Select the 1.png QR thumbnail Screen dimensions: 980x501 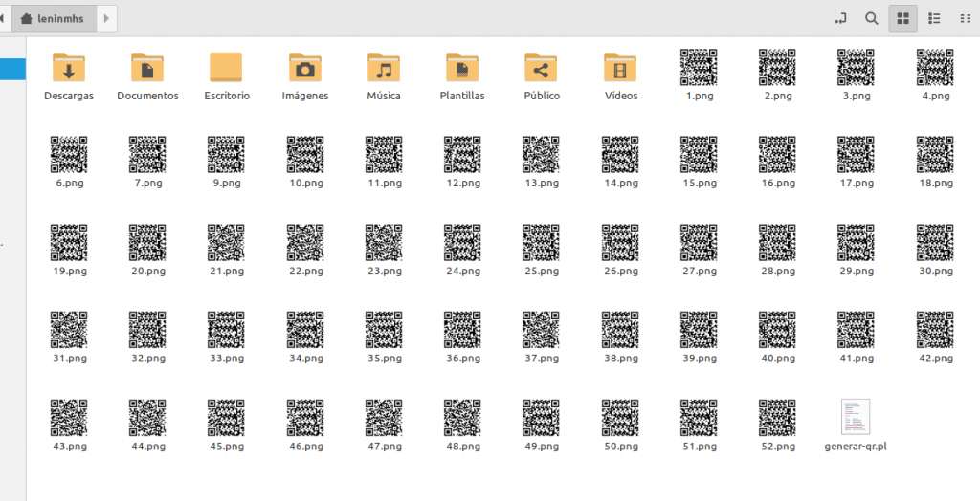tap(699, 68)
